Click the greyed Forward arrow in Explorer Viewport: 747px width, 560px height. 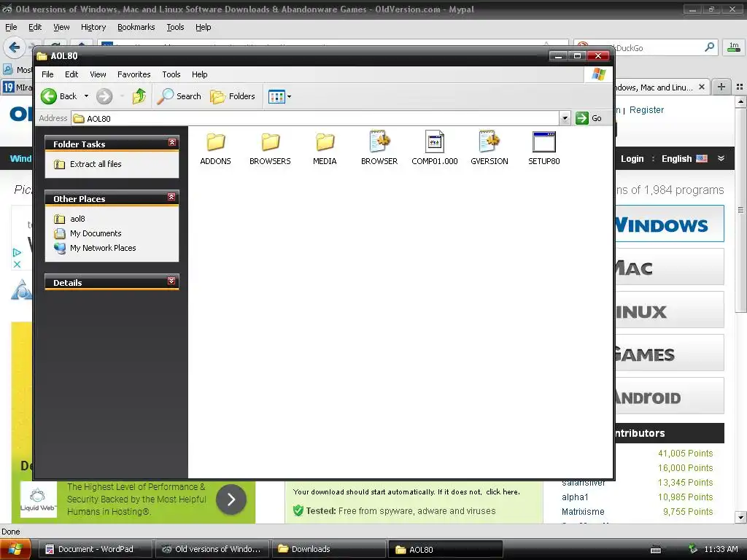104,96
